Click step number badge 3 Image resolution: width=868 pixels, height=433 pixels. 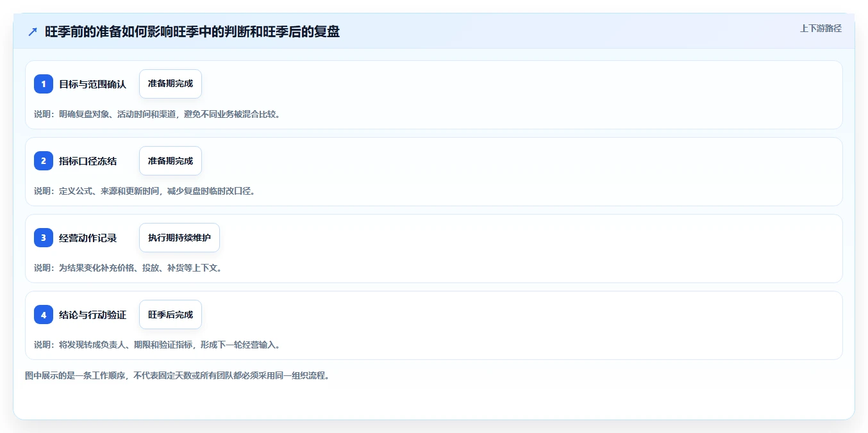[x=44, y=238]
